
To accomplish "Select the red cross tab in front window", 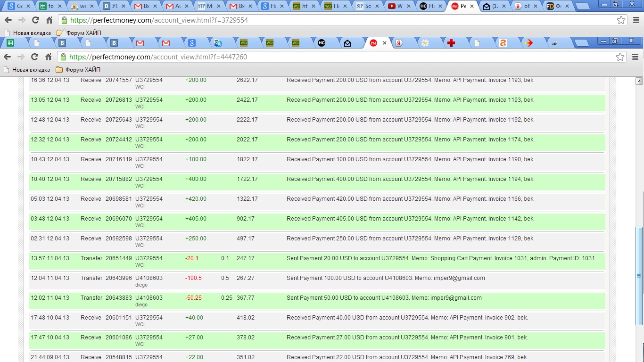I will 451,43.
